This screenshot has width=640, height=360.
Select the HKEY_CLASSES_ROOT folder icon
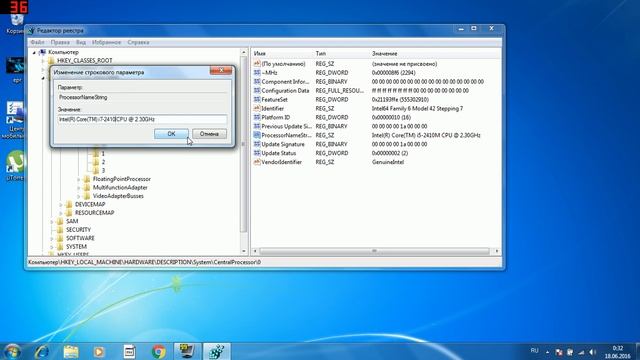click(51, 61)
